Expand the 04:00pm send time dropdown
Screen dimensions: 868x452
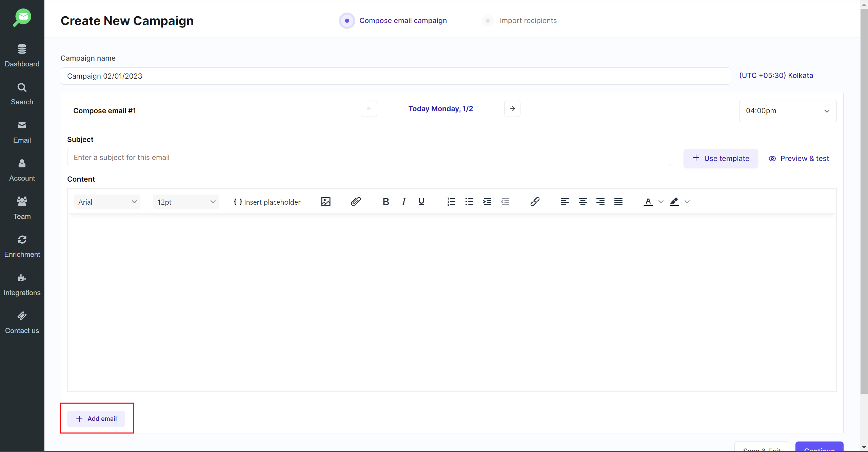(x=787, y=111)
